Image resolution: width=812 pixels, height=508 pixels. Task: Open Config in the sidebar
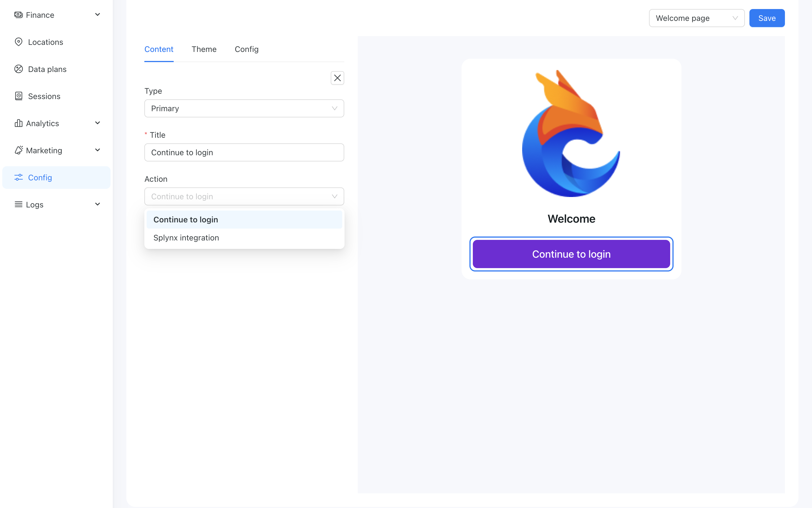coord(56,178)
